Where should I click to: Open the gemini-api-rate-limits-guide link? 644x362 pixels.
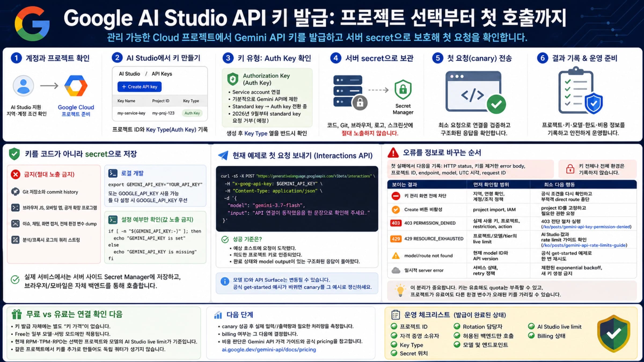(584, 245)
